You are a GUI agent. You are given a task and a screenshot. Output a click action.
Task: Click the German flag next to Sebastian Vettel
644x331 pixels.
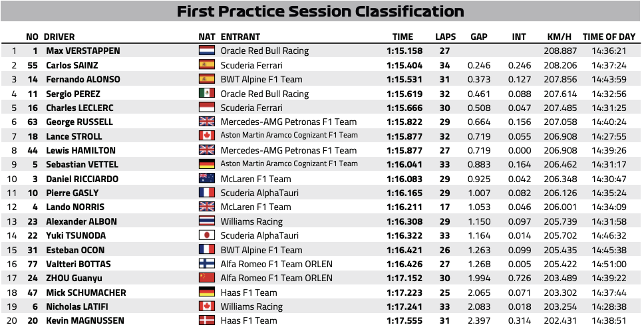point(207,164)
